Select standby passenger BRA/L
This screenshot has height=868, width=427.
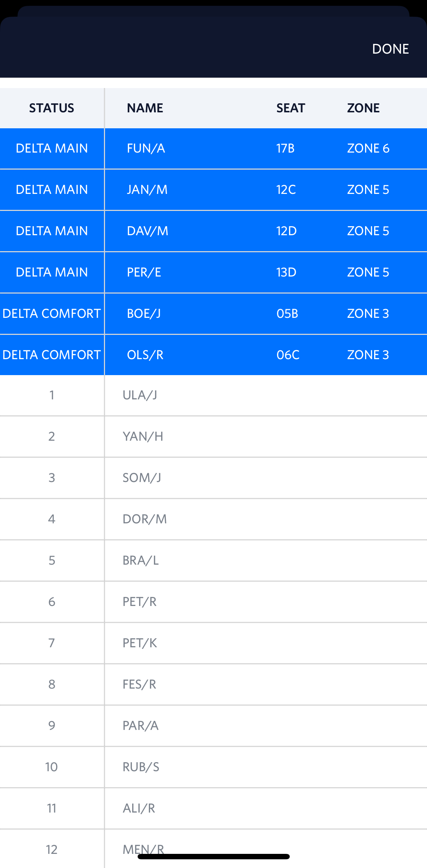[213, 560]
